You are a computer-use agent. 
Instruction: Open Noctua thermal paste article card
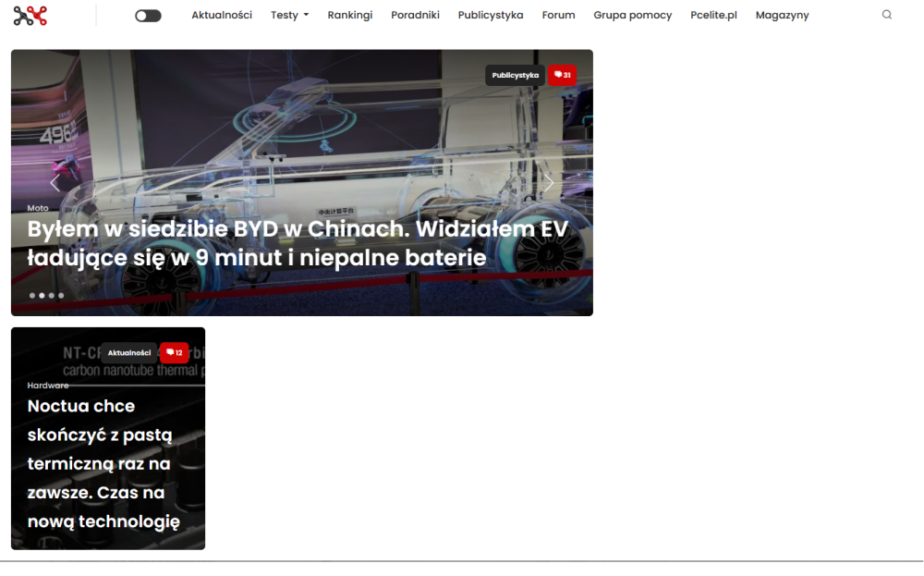point(108,438)
